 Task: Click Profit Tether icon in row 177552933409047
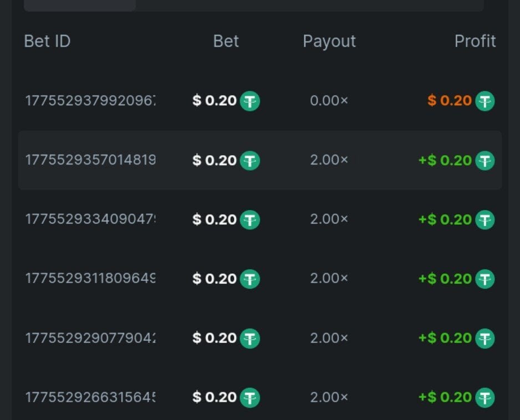pyautogui.click(x=485, y=220)
